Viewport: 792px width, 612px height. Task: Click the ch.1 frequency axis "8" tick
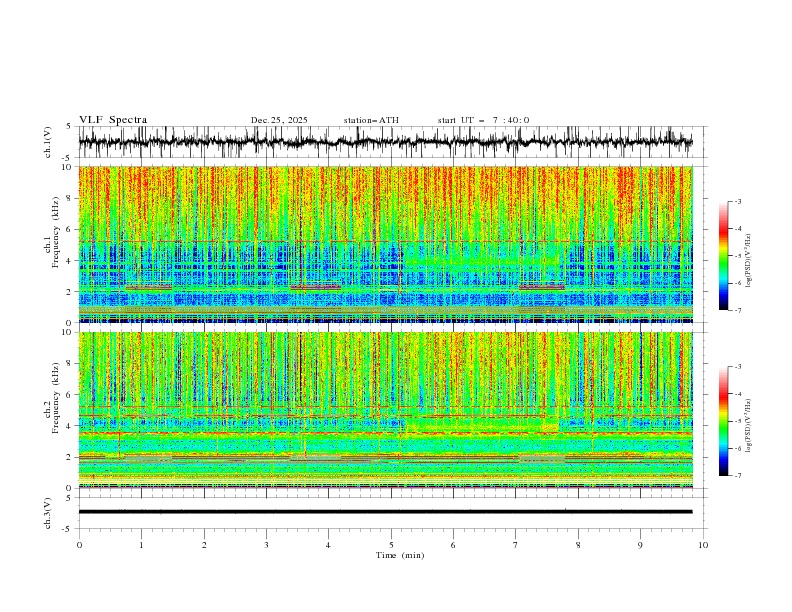click(x=71, y=198)
